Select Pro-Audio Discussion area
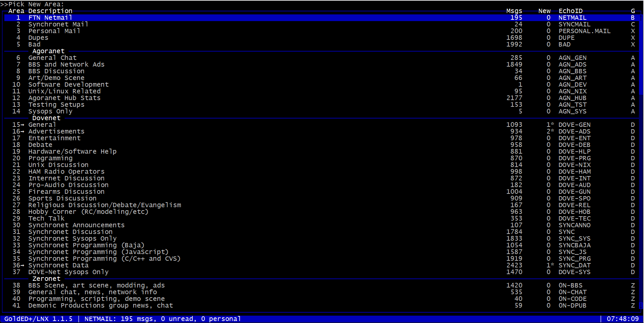Viewport: 644px width, 323px height. coord(322,185)
